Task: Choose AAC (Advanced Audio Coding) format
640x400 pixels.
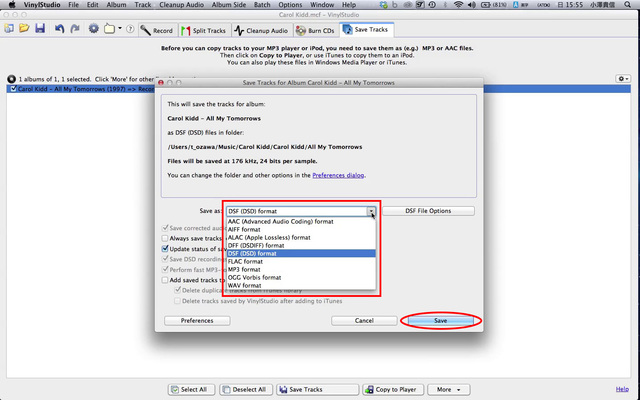Action: (x=301, y=221)
